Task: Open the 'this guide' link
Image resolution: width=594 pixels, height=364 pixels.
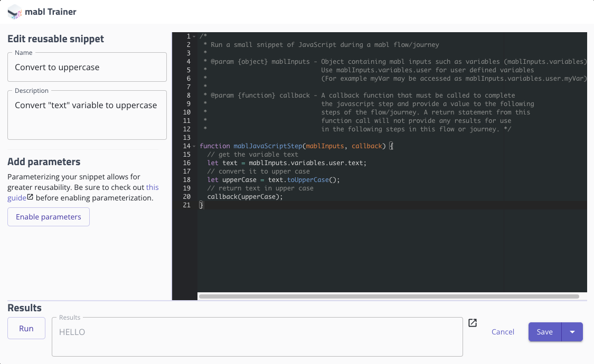Action: 152,187
